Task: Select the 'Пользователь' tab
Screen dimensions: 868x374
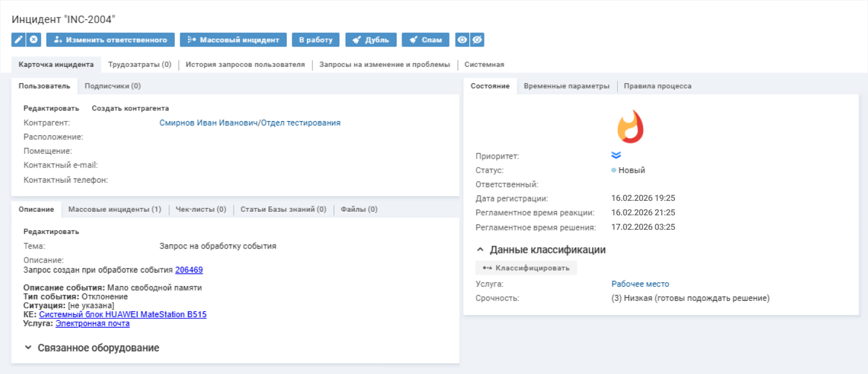Action: [45, 86]
